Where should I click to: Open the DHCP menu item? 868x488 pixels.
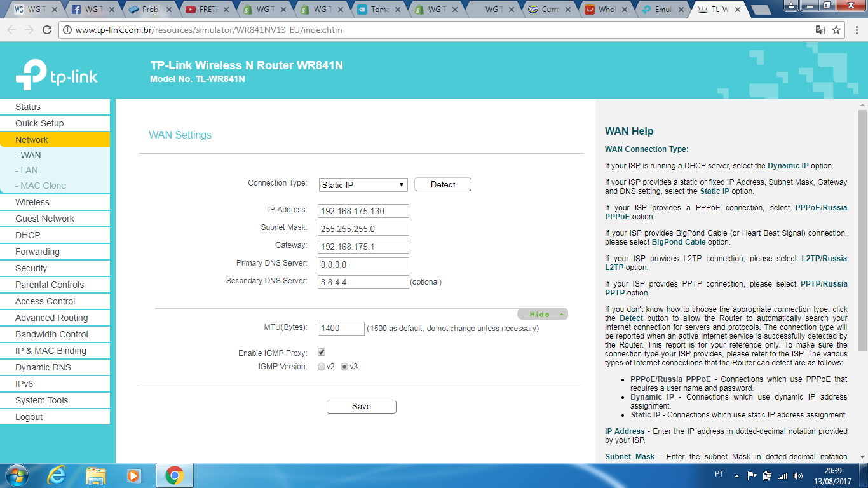pyautogui.click(x=55, y=235)
